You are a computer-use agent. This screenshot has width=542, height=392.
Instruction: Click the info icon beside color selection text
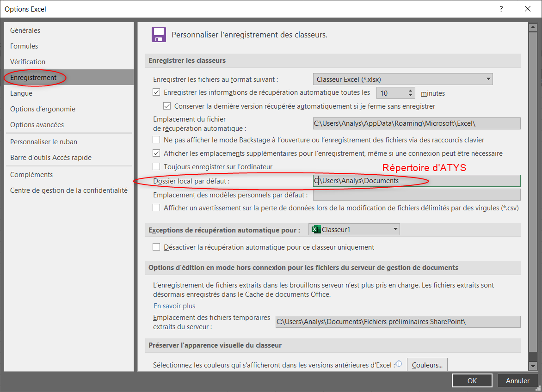pyautogui.click(x=399, y=364)
